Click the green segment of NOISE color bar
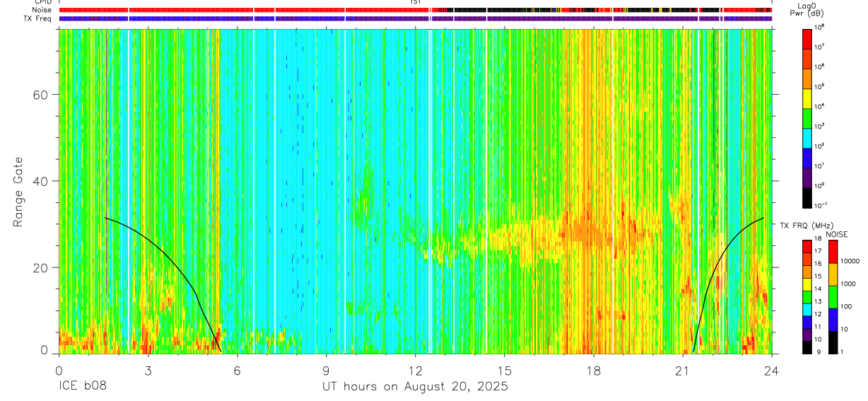The width and height of the screenshot is (868, 401). 833,296
